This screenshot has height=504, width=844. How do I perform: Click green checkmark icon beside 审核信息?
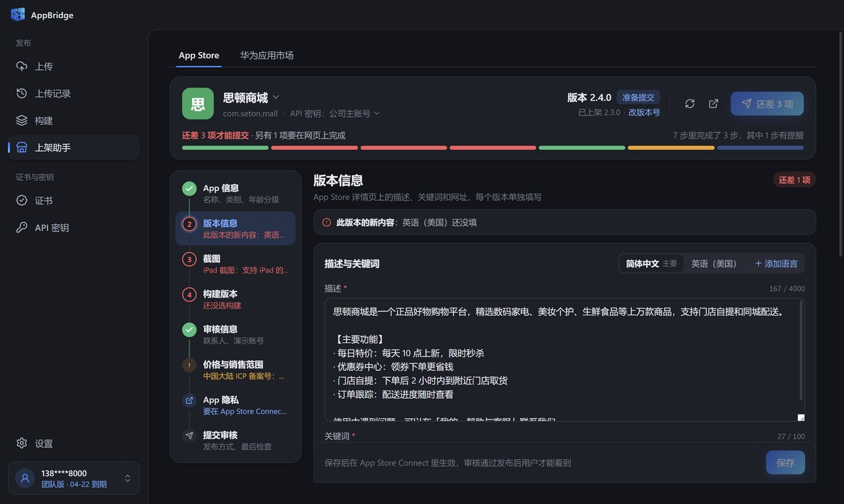point(189,330)
